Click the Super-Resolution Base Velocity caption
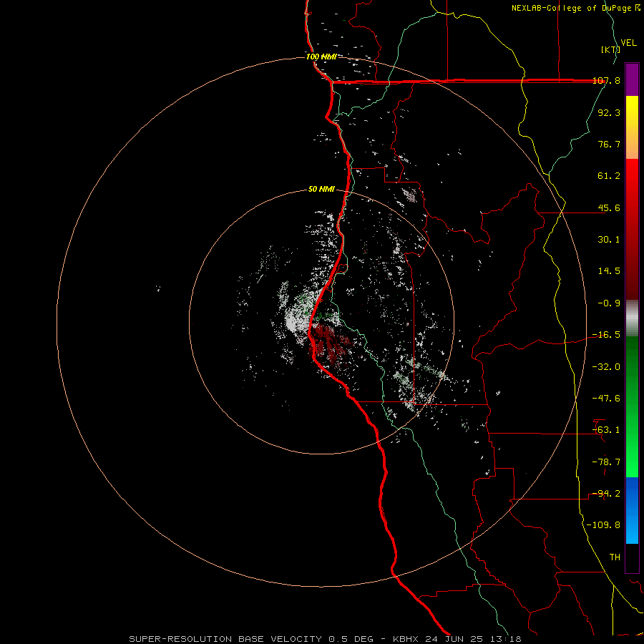The height and width of the screenshot is (644, 644). [x=325, y=639]
